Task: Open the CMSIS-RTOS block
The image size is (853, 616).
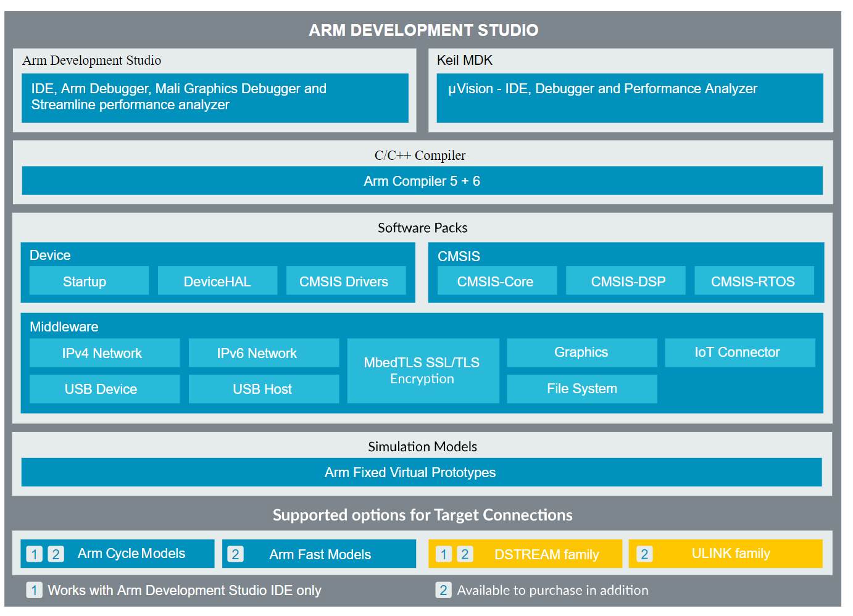Action: pos(754,281)
